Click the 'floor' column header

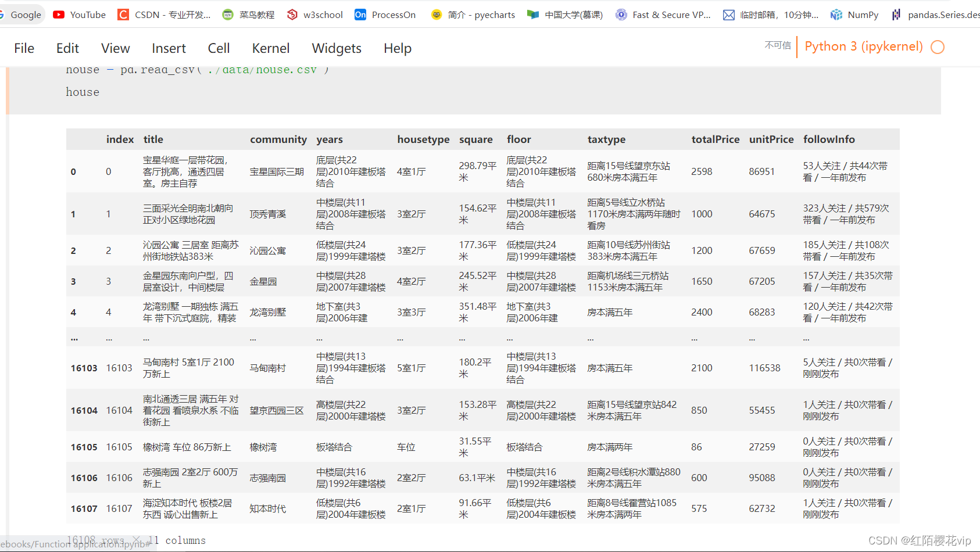(x=519, y=139)
